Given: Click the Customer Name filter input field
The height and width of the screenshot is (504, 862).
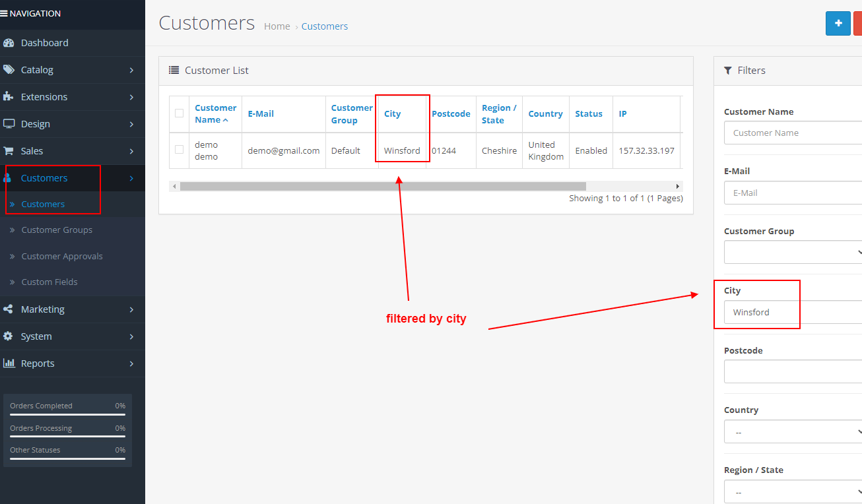Looking at the screenshot, I should pyautogui.click(x=793, y=133).
